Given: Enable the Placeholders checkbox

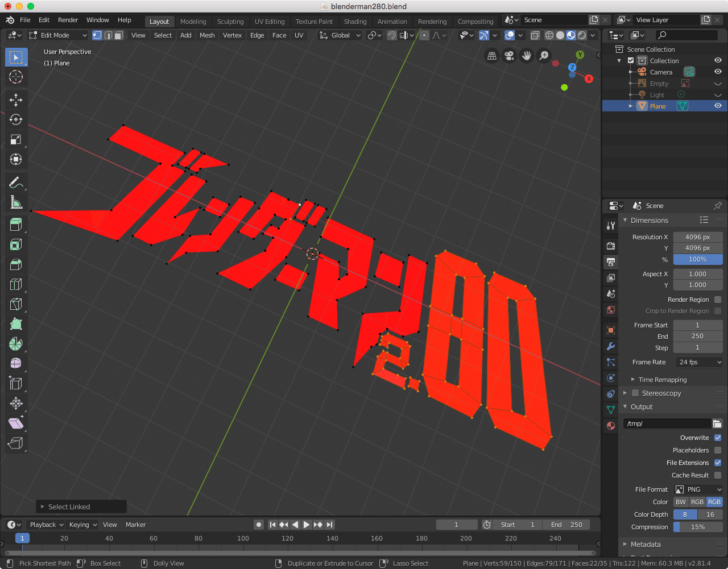Looking at the screenshot, I should tap(718, 450).
